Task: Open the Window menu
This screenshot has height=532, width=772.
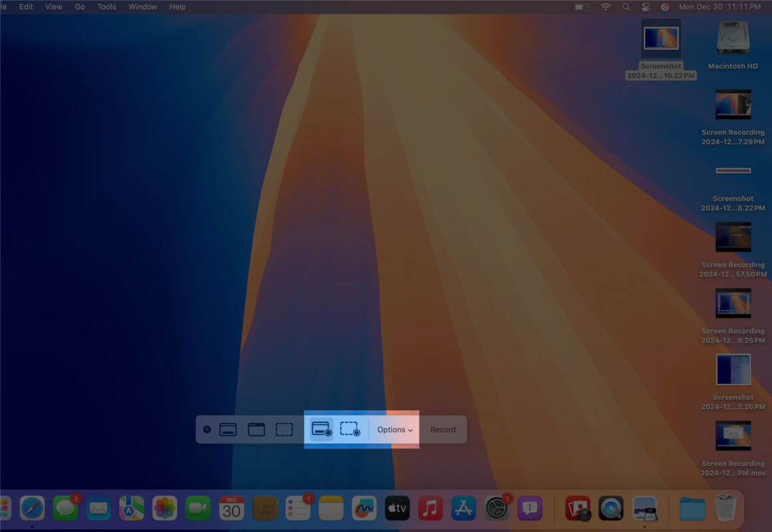Action: pyautogui.click(x=142, y=7)
